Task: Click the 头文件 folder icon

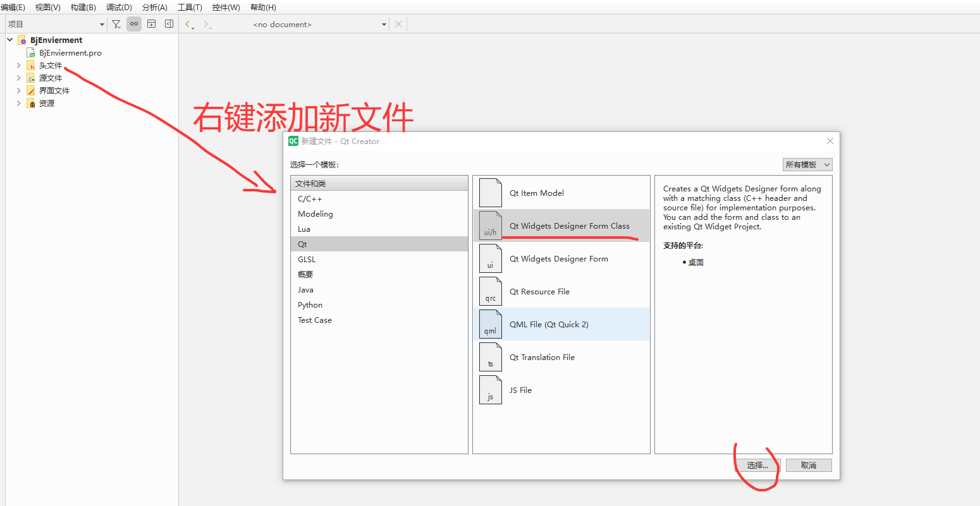Action: tap(31, 66)
